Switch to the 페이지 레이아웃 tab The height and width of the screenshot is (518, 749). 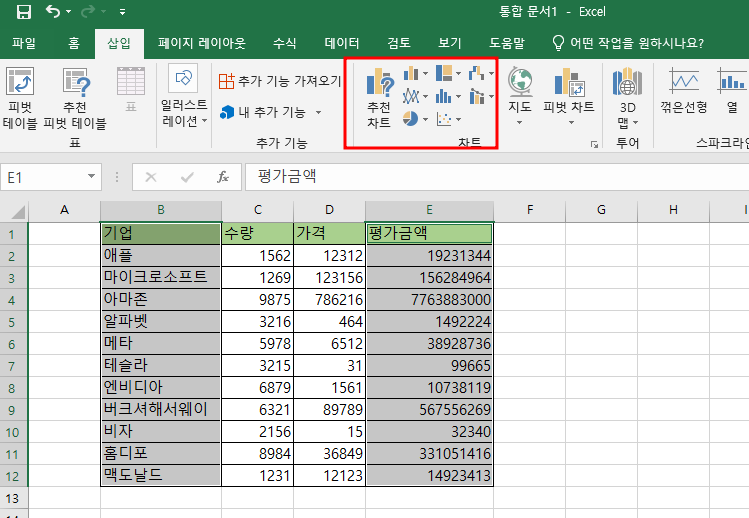tap(202, 43)
